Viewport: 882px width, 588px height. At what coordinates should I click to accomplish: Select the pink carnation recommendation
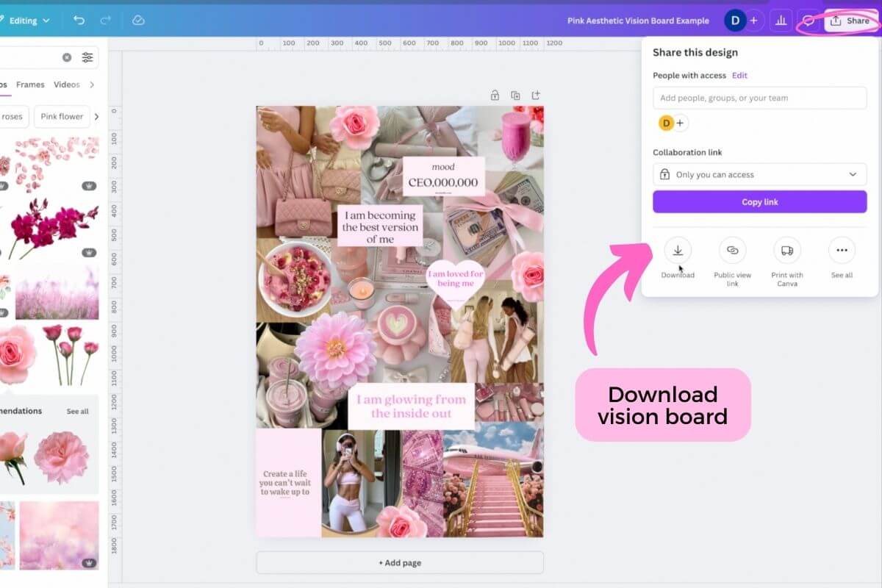(61, 457)
